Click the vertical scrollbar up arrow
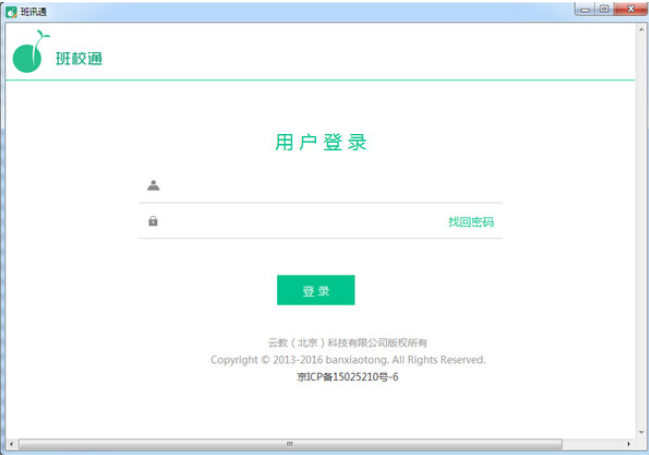Image resolution: width=649 pixels, height=455 pixels. (x=642, y=30)
